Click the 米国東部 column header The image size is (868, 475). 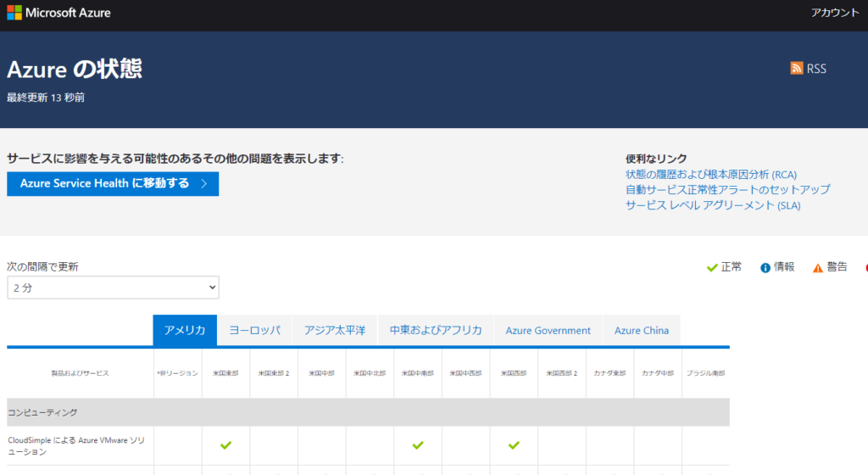225,373
